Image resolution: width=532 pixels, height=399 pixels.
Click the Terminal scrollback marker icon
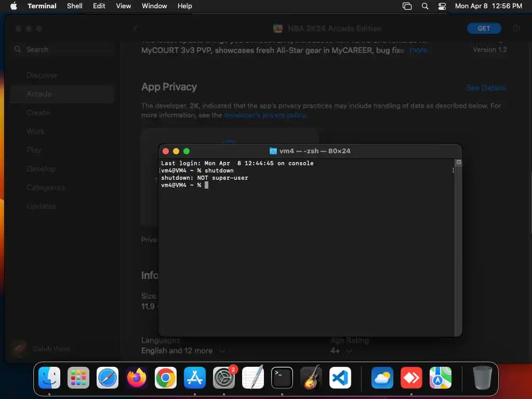tap(458, 163)
